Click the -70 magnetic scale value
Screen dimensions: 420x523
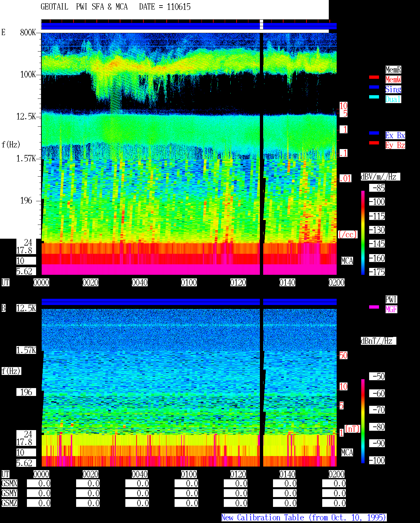point(377,410)
